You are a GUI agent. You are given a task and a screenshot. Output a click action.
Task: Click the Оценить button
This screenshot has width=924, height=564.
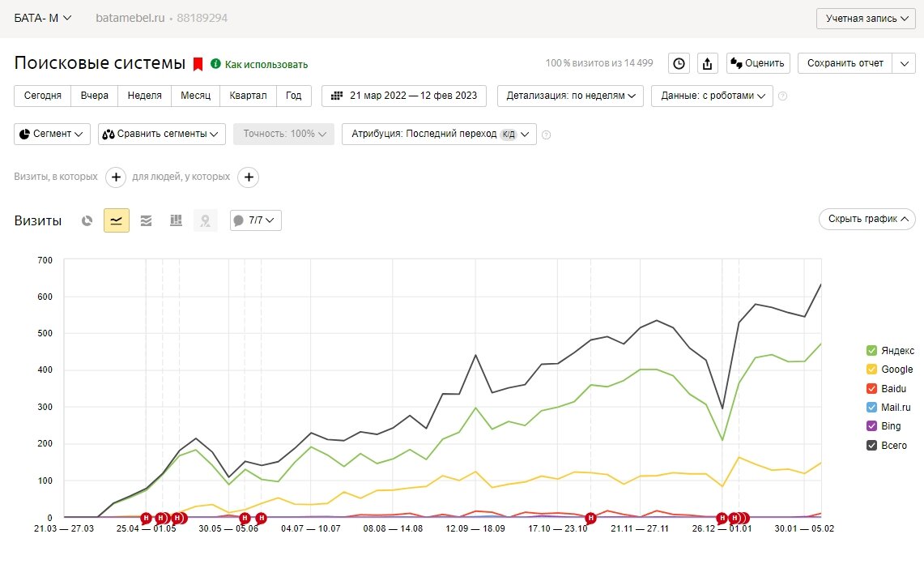pyautogui.click(x=758, y=62)
